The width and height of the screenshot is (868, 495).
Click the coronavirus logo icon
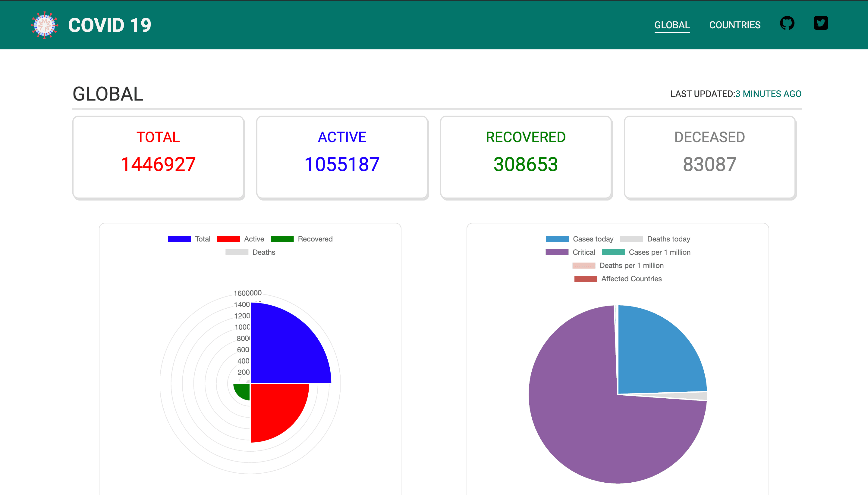44,25
